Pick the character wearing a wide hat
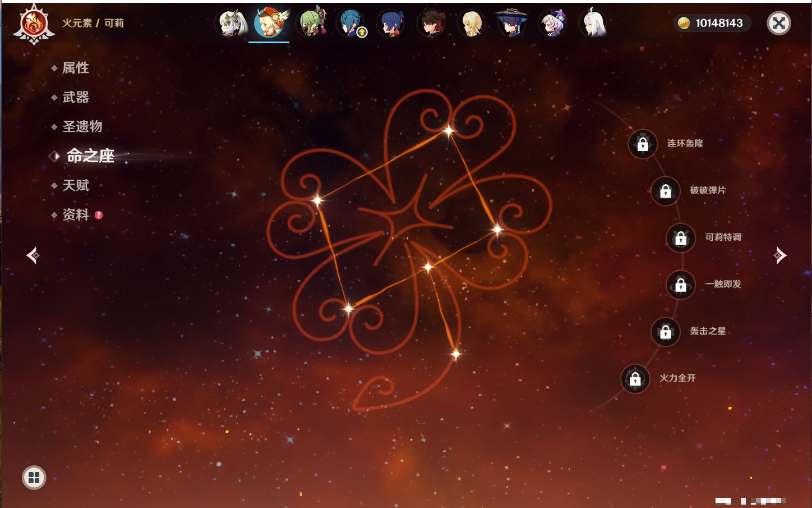Image resolution: width=812 pixels, height=508 pixels. [511, 23]
